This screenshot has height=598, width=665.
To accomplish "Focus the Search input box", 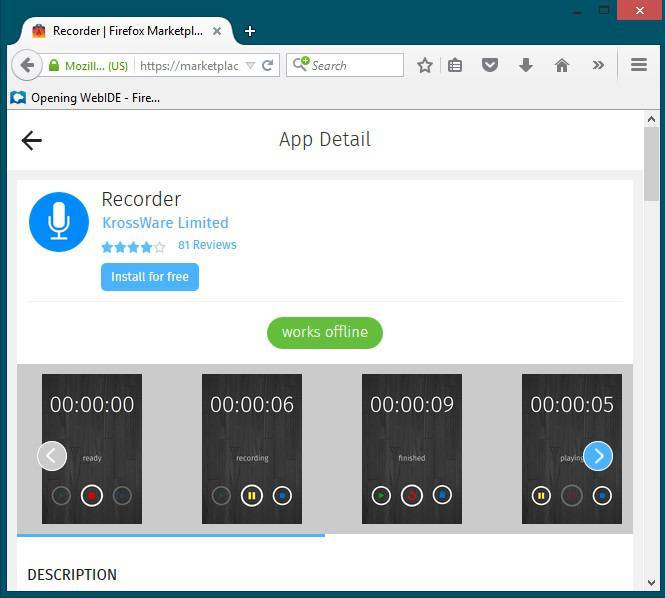I will tap(345, 65).
